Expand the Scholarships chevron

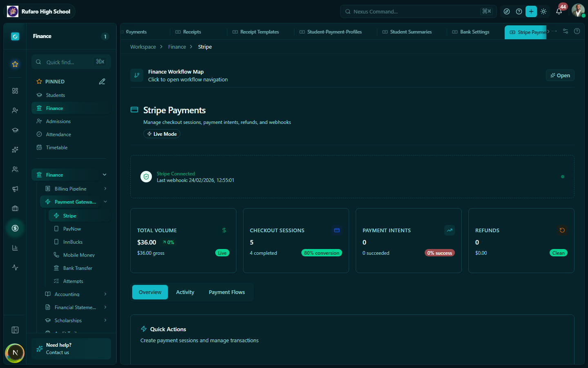(105, 320)
